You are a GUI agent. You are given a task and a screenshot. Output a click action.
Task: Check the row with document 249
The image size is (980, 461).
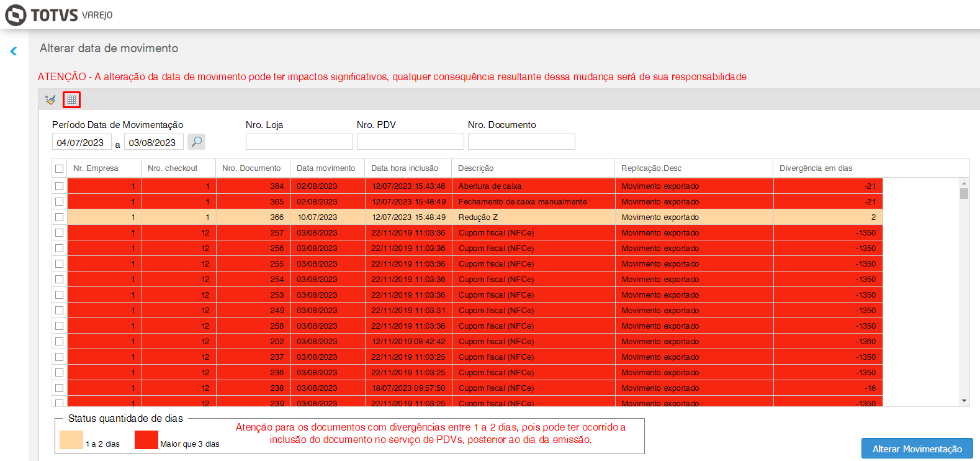point(59,310)
